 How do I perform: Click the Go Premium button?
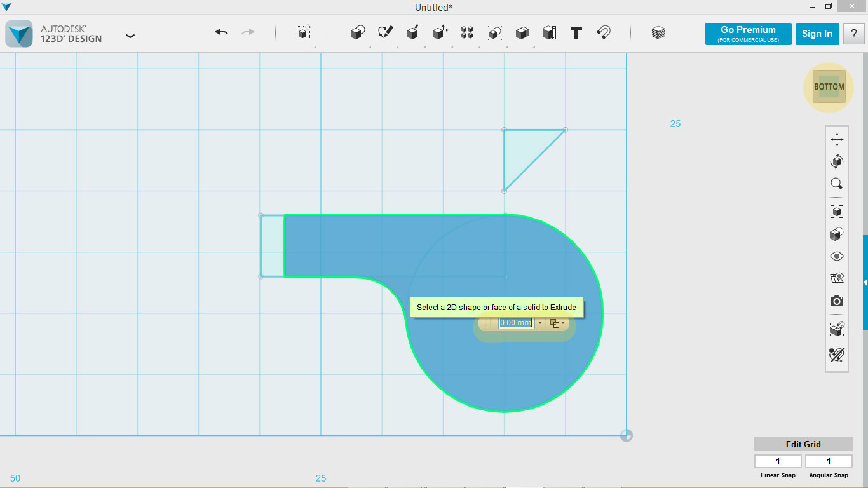pos(748,34)
